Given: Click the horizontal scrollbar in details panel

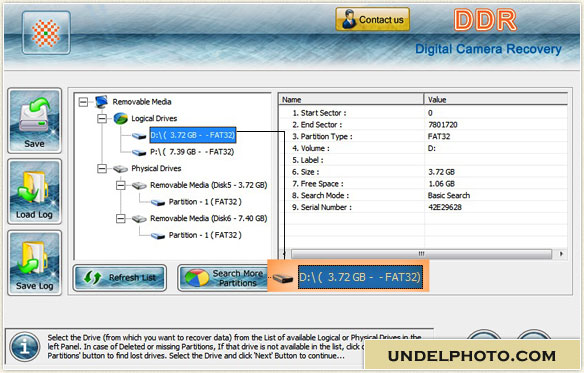Looking at the screenshot, I should click(421, 254).
